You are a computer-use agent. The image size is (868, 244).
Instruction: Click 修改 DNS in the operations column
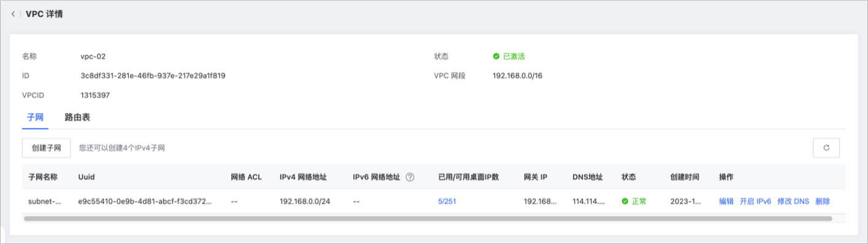click(x=793, y=201)
